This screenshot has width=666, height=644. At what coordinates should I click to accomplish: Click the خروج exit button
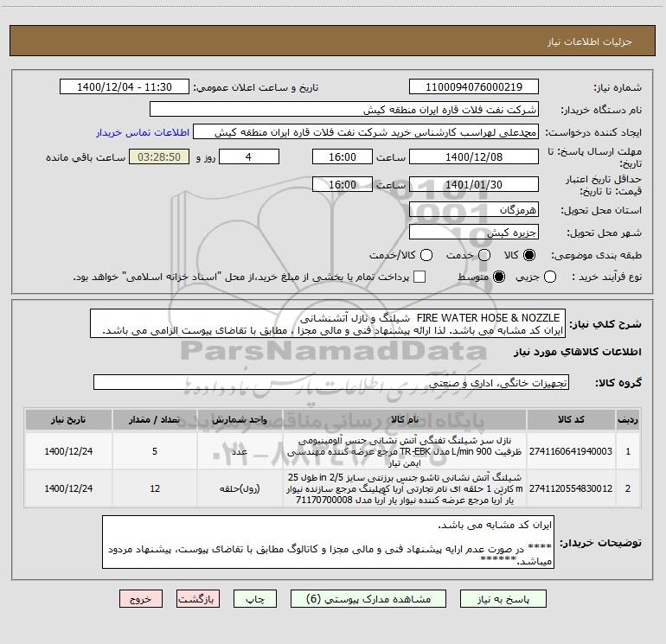tap(141, 598)
